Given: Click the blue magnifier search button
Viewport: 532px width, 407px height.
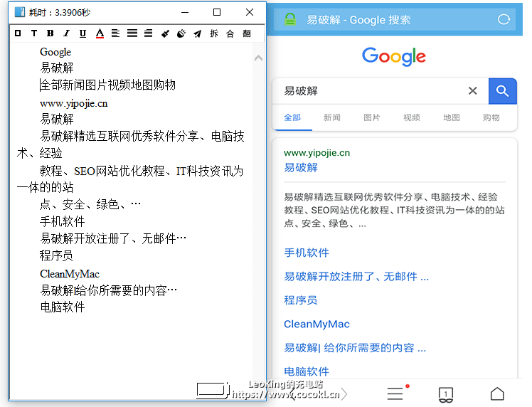Looking at the screenshot, I should click(502, 91).
